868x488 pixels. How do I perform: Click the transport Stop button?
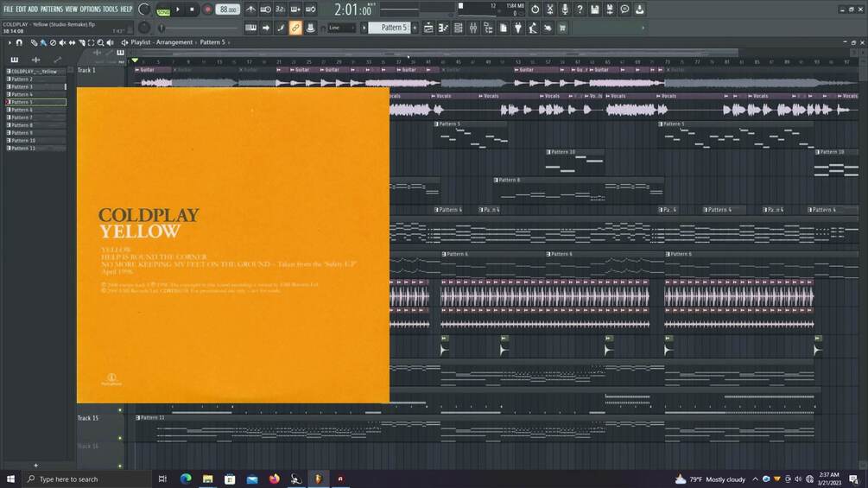click(x=192, y=10)
